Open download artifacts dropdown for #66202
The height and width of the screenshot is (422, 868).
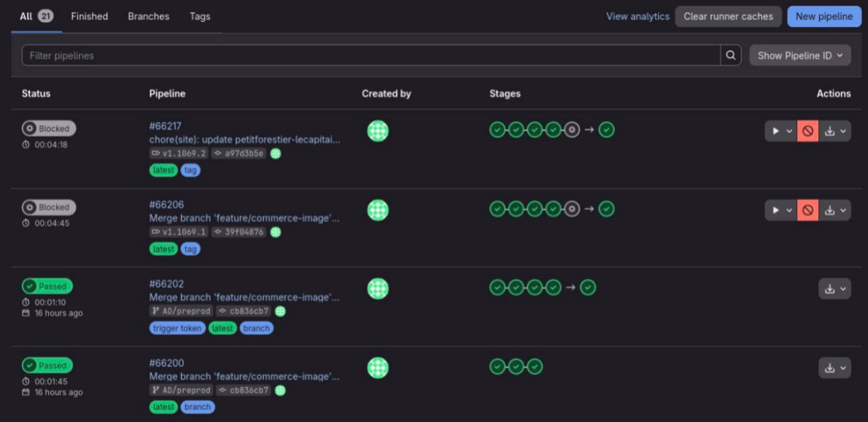(835, 289)
